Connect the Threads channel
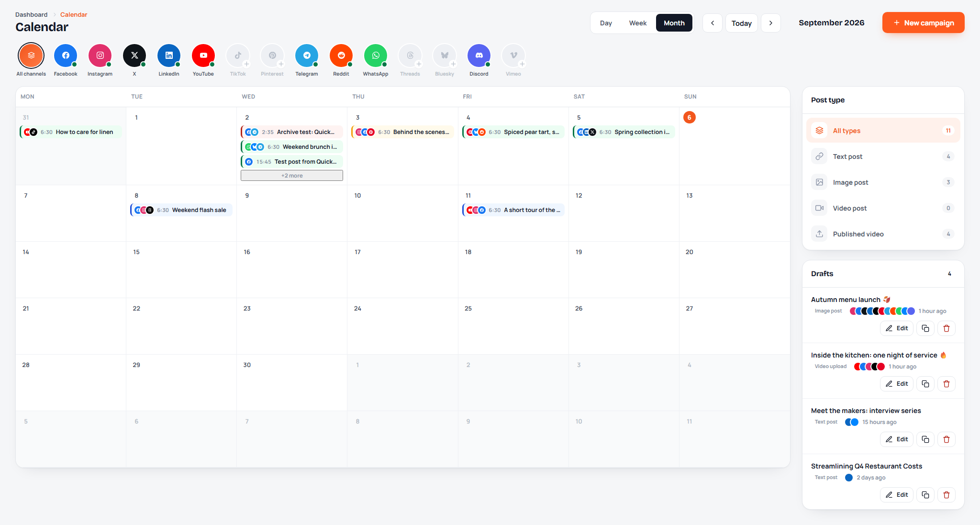Viewport: 980px width, 525px height. point(410,56)
